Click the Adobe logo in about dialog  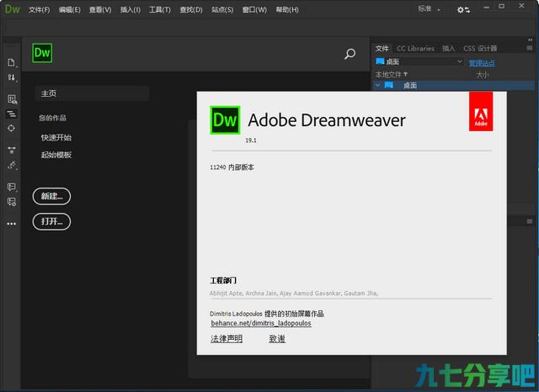tap(481, 111)
